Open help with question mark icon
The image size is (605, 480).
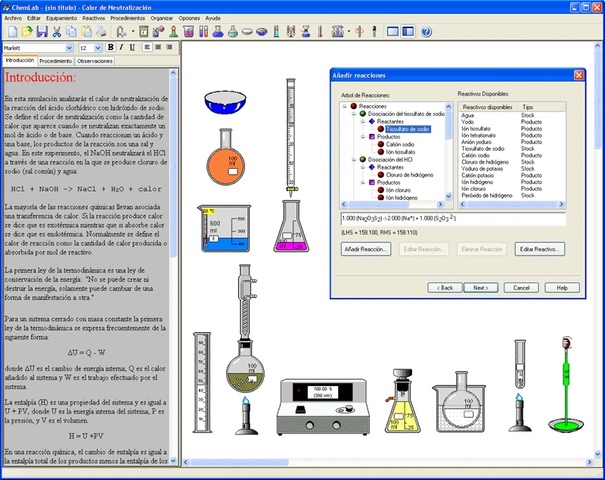pos(426,32)
